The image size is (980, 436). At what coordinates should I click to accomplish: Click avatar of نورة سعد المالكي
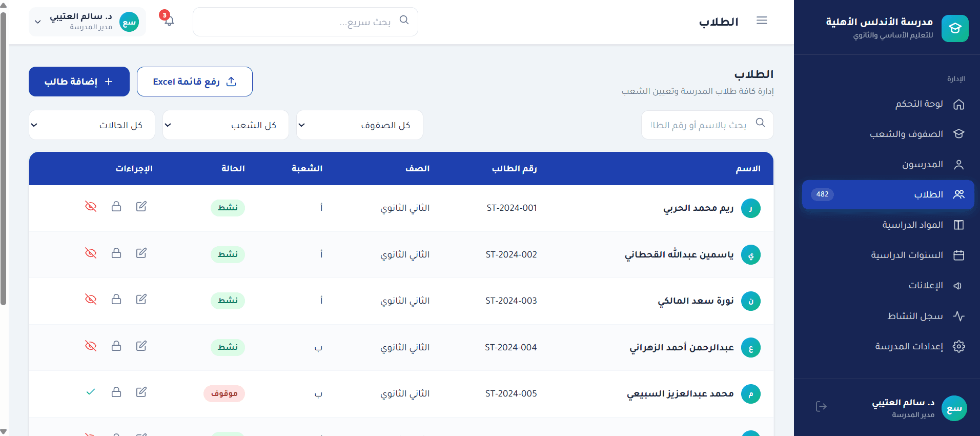click(x=751, y=301)
